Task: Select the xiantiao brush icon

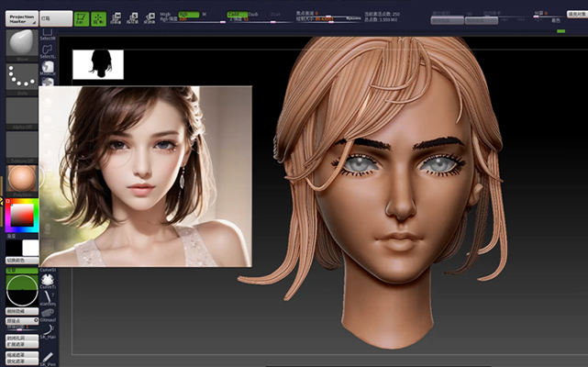Action: tap(48, 298)
